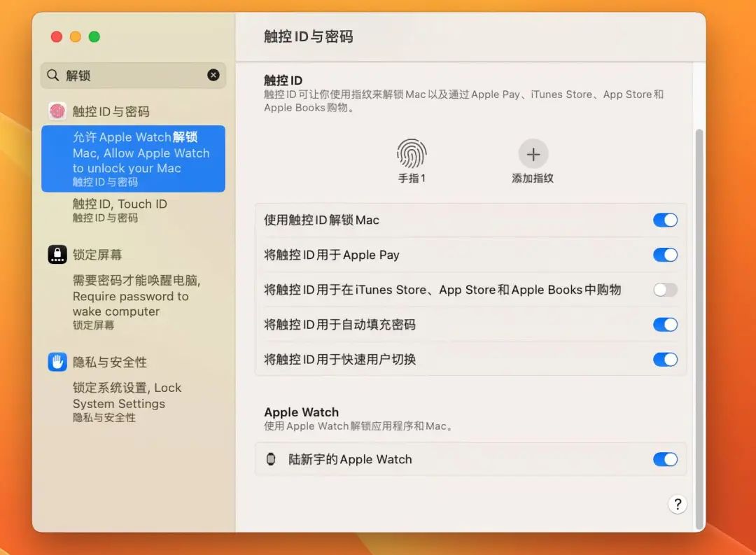Turn off 将触控ID用于快速用户切换 switch
756x555 pixels.
(x=665, y=360)
